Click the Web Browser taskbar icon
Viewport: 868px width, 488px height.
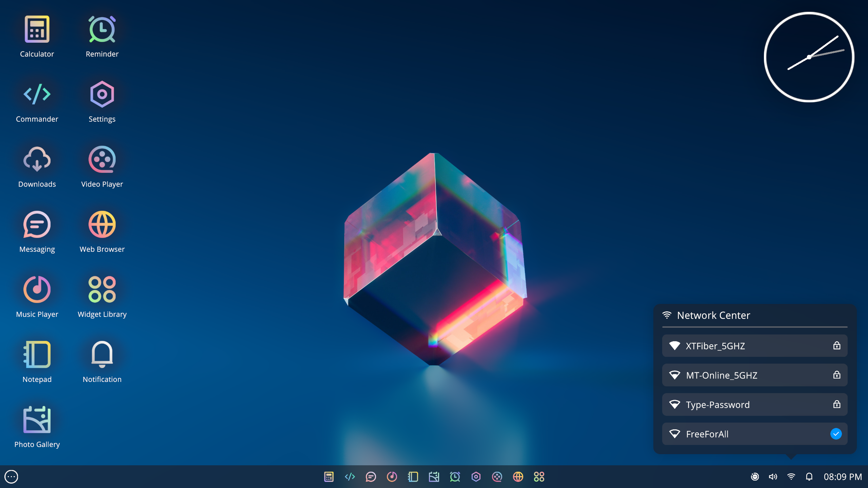(518, 477)
